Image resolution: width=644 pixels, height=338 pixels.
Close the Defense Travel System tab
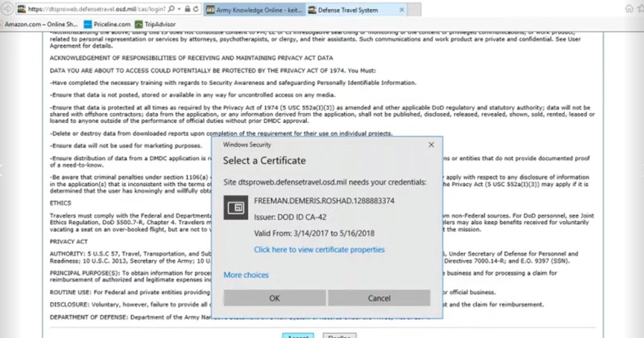coord(401,10)
